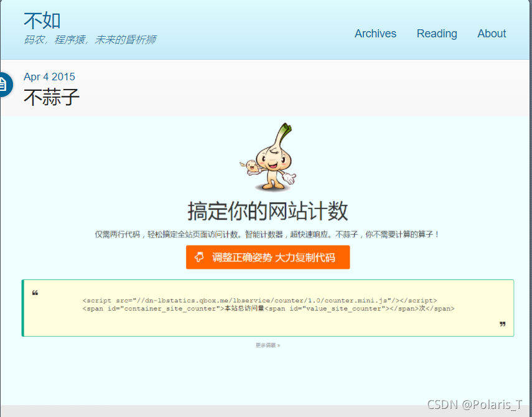Click the script src code line

coord(259,300)
